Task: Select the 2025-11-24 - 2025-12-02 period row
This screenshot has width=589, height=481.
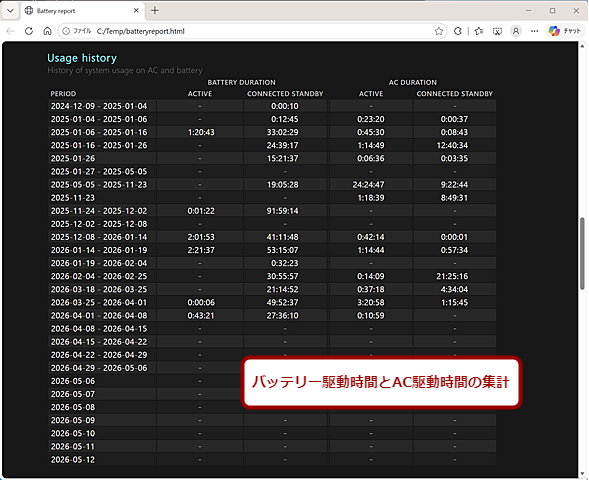Action: (x=272, y=211)
